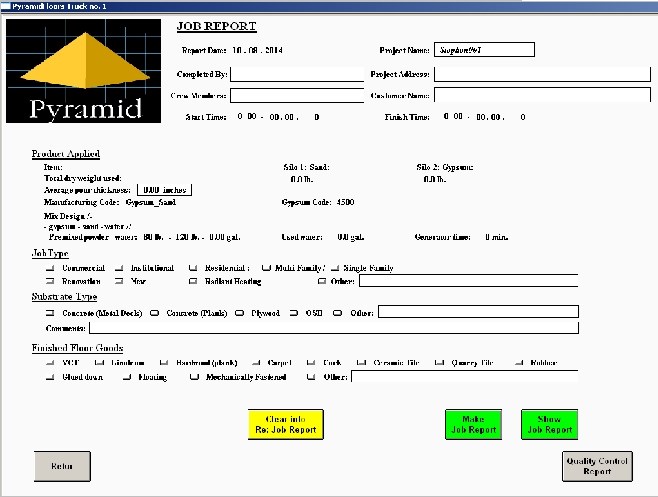Click the Average pour thickness value box

164,190
